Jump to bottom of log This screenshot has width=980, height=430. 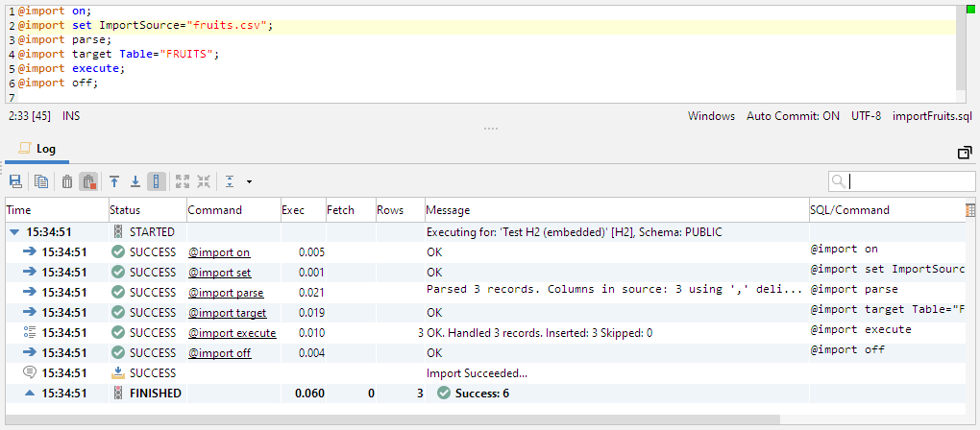tap(135, 181)
